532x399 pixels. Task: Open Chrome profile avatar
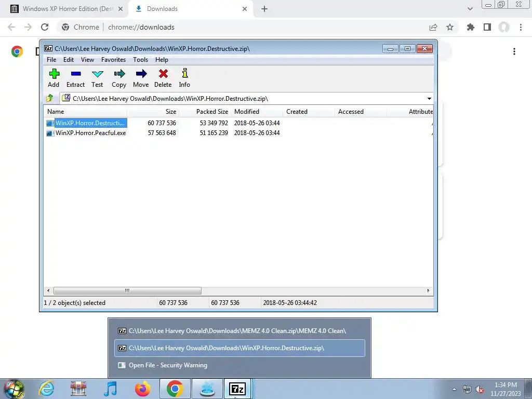(x=504, y=27)
